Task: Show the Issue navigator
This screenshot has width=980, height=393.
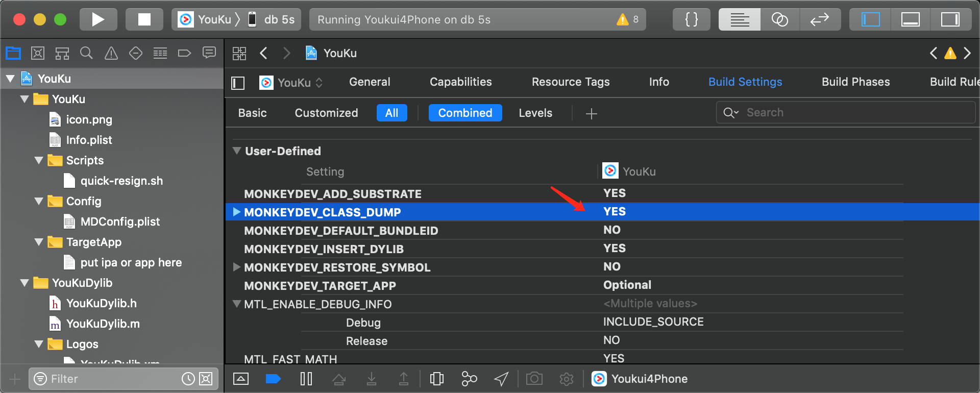Action: pos(111,53)
